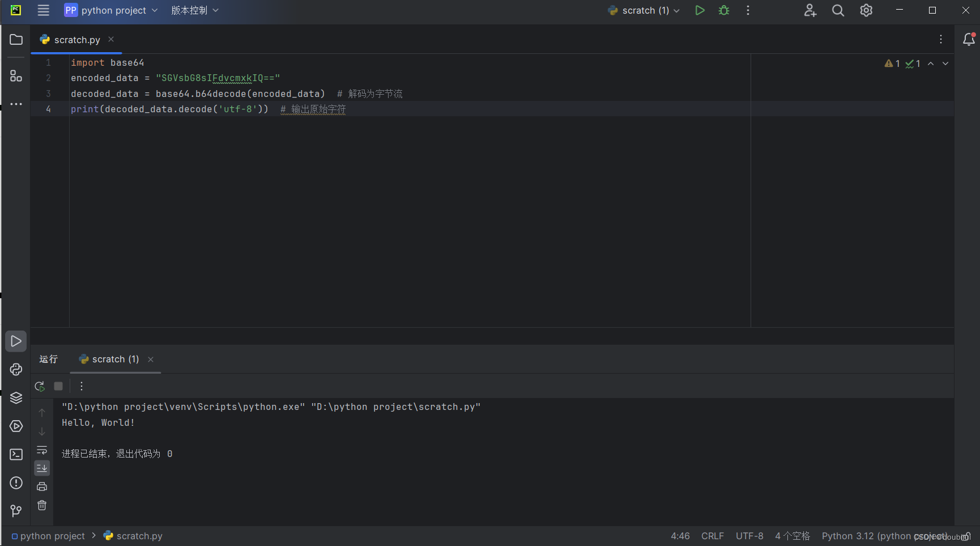
Task: Open Search Everywhere magnifier
Action: coord(838,10)
